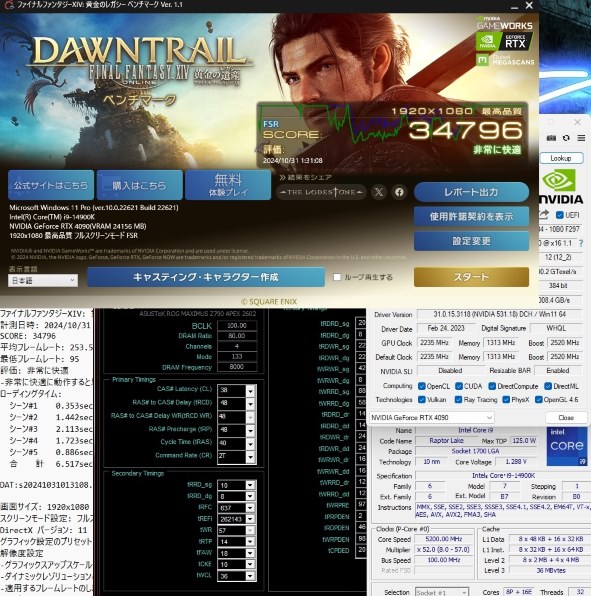Share result via the Facebook icon

click(x=399, y=192)
